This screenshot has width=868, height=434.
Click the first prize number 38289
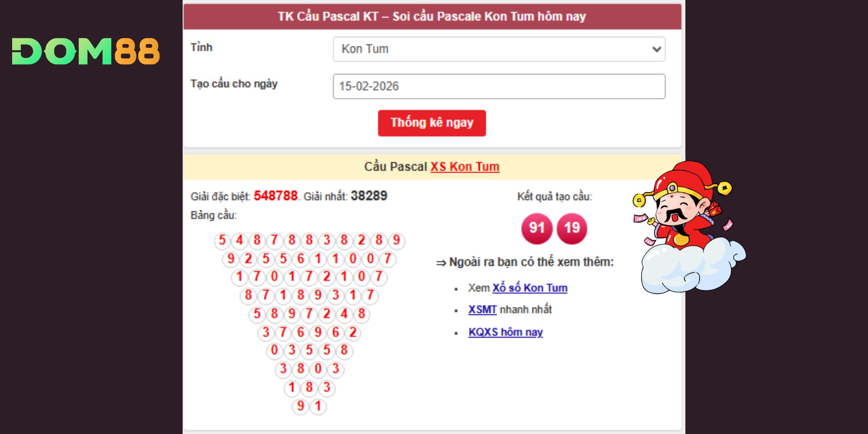pos(369,196)
